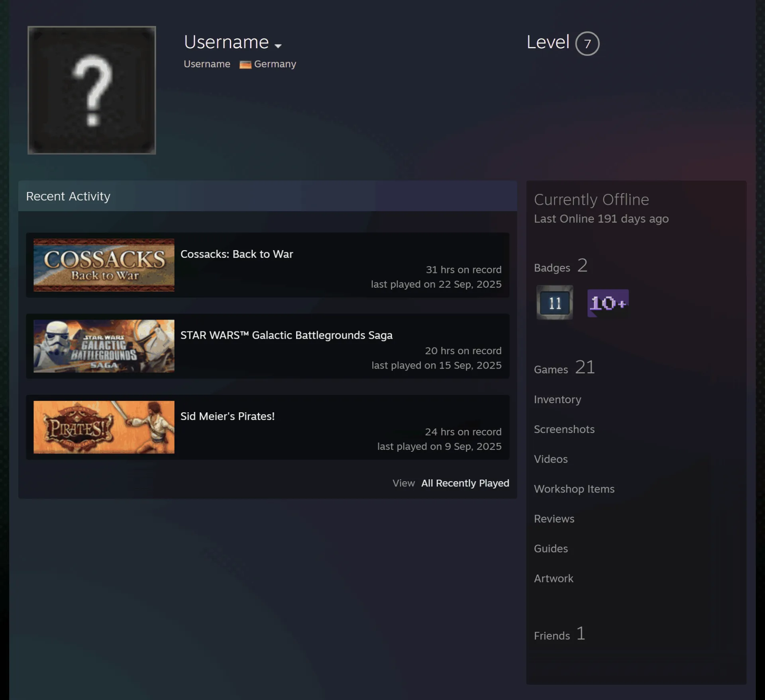Click the '24 hrs on record' text
This screenshot has width=765, height=700.
click(x=463, y=432)
